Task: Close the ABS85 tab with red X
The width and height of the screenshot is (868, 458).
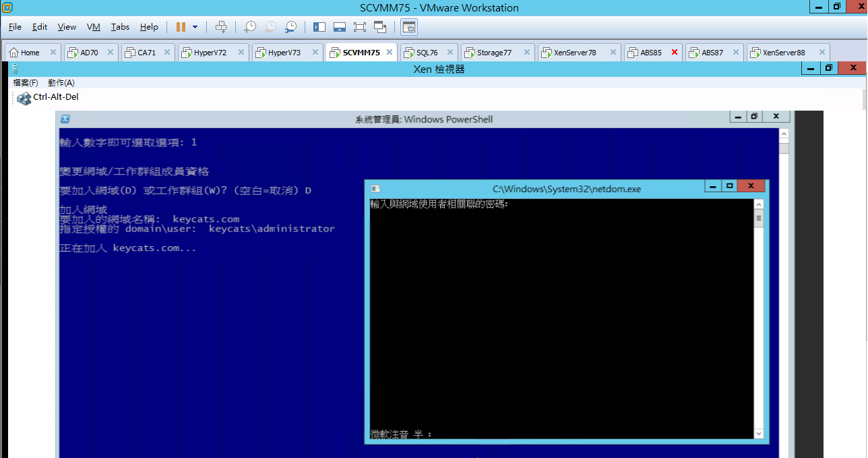Action: (x=675, y=53)
